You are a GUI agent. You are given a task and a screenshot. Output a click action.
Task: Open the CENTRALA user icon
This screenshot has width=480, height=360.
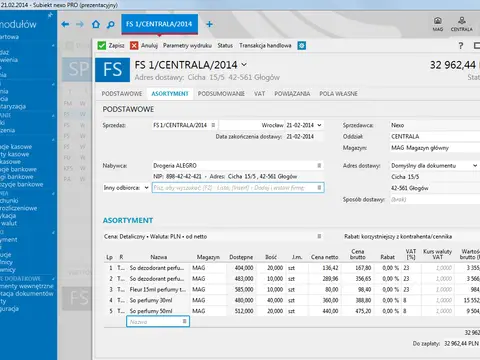tap(462, 24)
